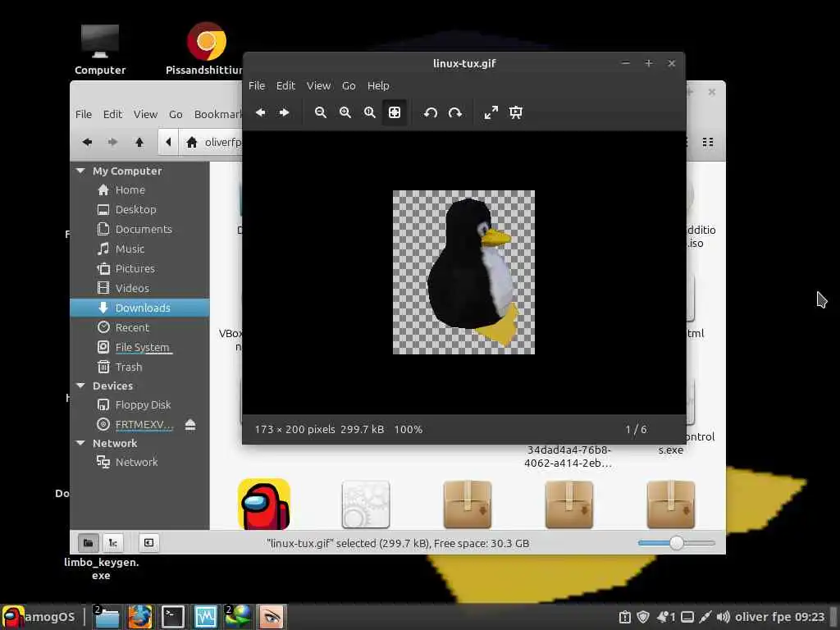Switch file manager to compact view
The width and height of the screenshot is (840, 630).
click(x=708, y=142)
